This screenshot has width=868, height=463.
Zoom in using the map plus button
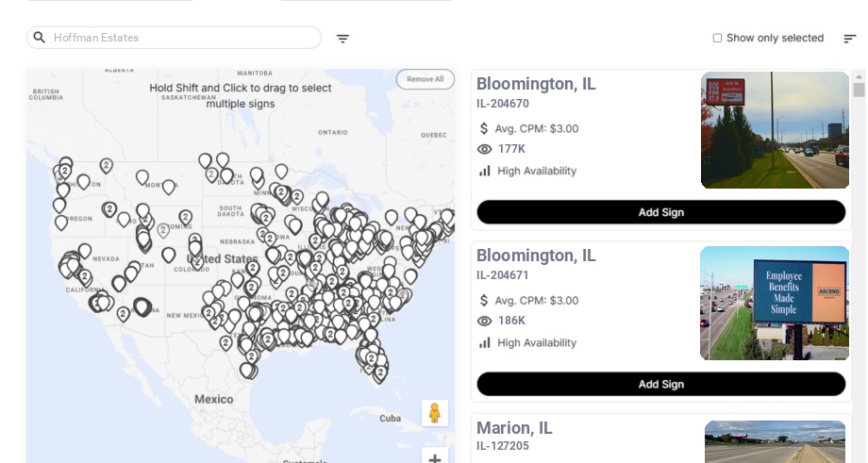(435, 459)
